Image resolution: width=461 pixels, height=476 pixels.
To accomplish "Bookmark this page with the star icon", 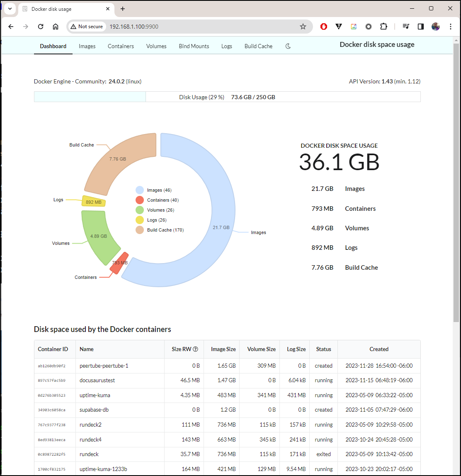I will (303, 27).
